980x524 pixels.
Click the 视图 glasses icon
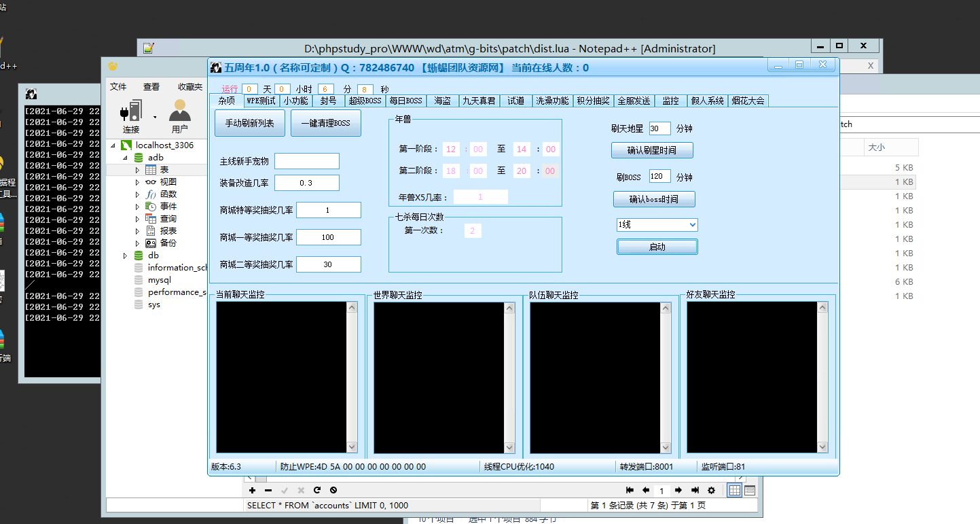151,181
